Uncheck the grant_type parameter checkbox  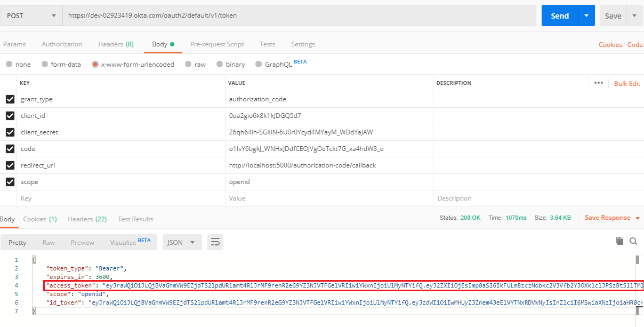pos(10,99)
